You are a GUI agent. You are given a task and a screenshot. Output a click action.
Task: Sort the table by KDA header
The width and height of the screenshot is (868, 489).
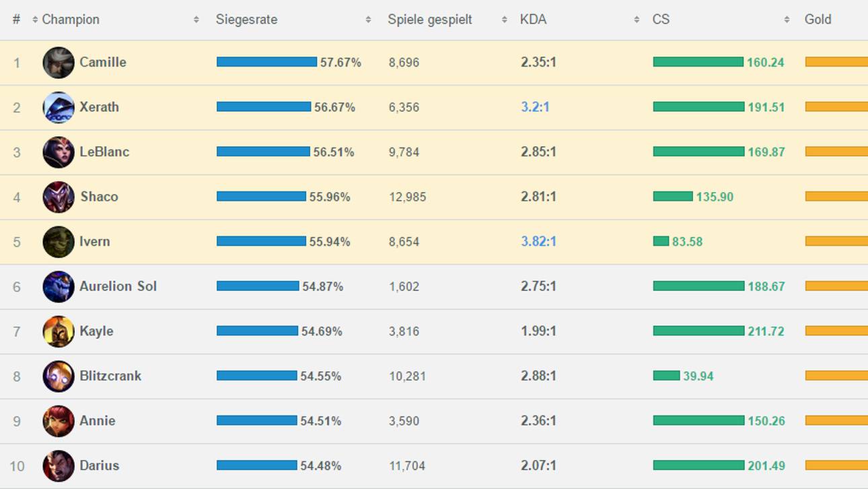[x=533, y=20]
